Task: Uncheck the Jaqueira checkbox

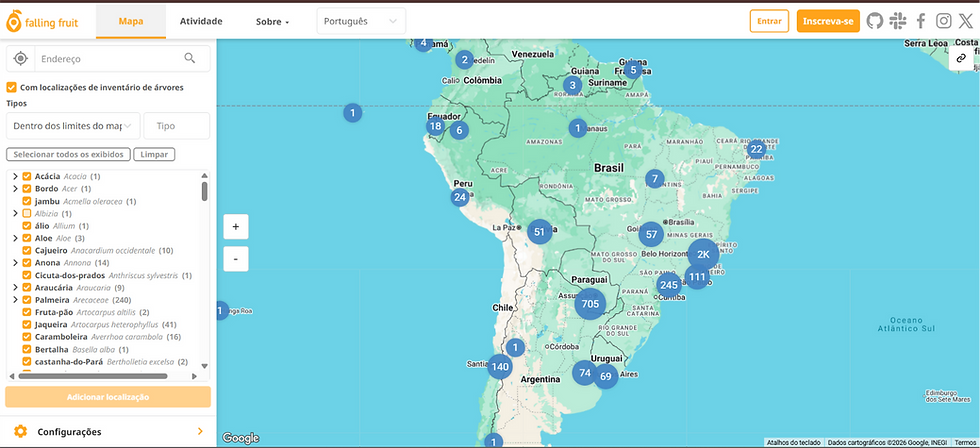Action: pos(26,324)
